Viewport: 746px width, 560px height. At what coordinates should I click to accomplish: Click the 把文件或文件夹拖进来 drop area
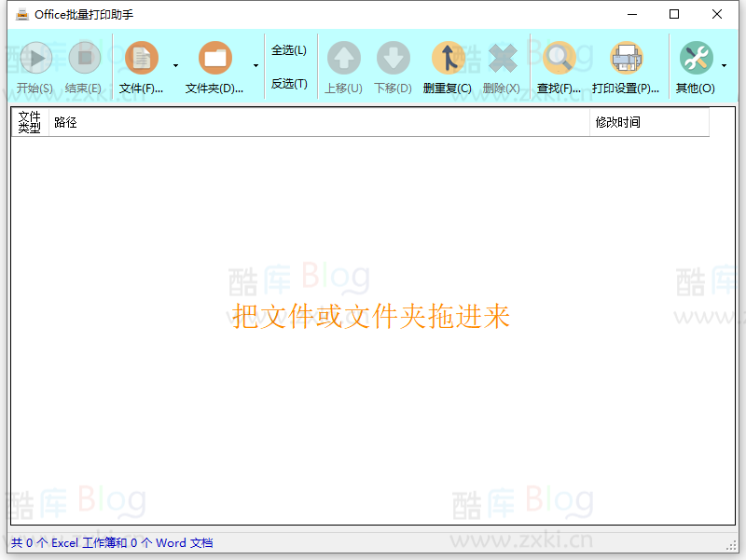point(370,317)
